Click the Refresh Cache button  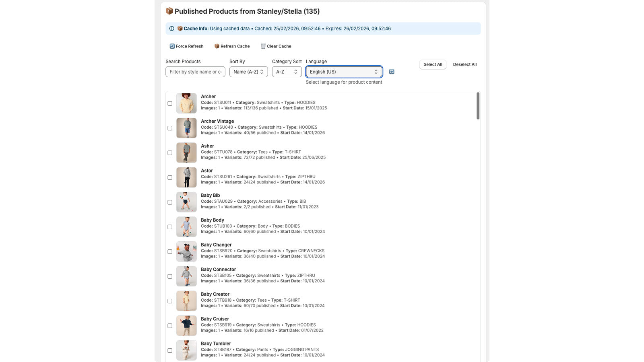click(x=232, y=46)
